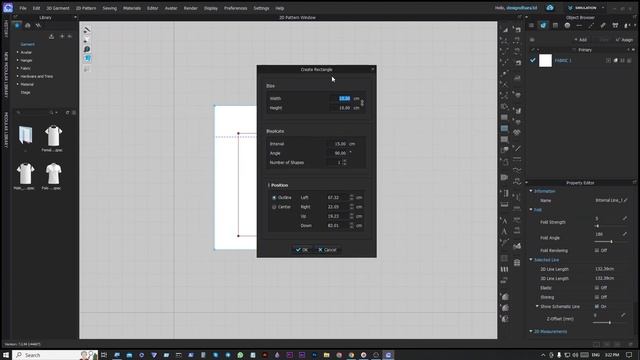Toggle the Shirring checkbox
640x360 pixels.
point(597,297)
